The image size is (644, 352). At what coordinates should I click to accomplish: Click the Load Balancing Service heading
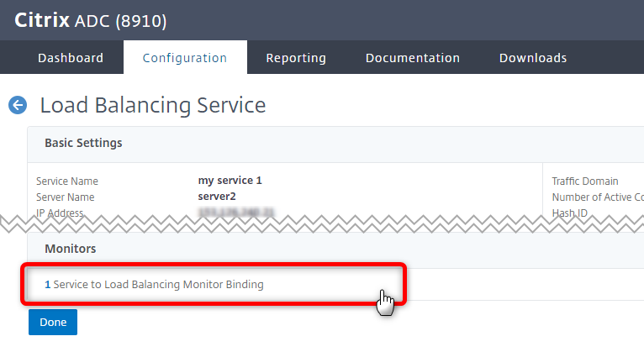coord(153,105)
